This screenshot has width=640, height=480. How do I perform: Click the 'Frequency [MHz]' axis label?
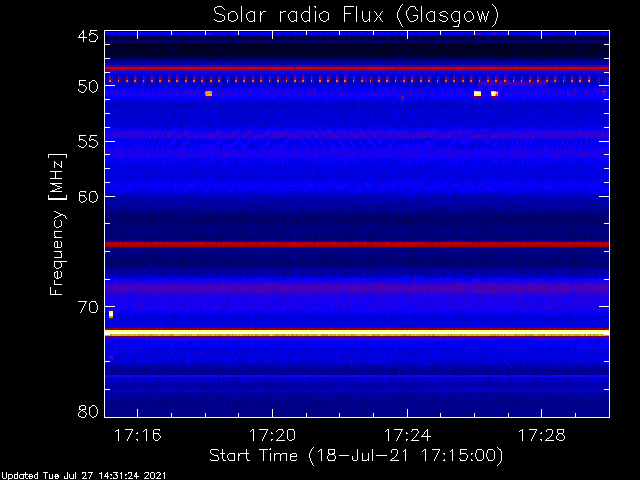57,224
